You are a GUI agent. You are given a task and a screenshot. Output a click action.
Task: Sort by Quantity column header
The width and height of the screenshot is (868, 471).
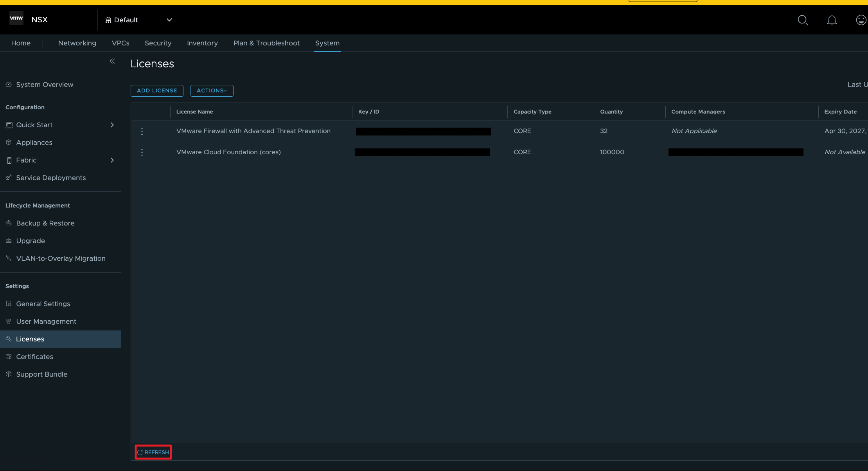[x=611, y=112]
